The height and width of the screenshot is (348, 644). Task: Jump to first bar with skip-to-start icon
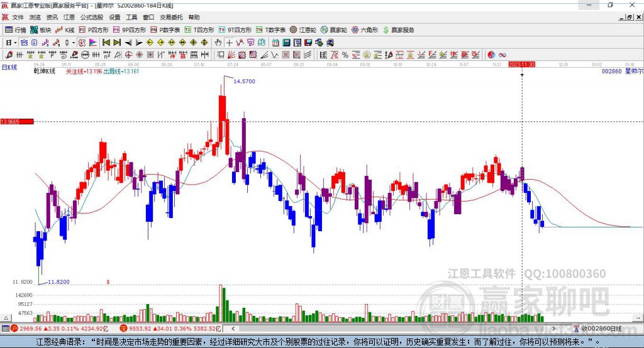(106, 42)
